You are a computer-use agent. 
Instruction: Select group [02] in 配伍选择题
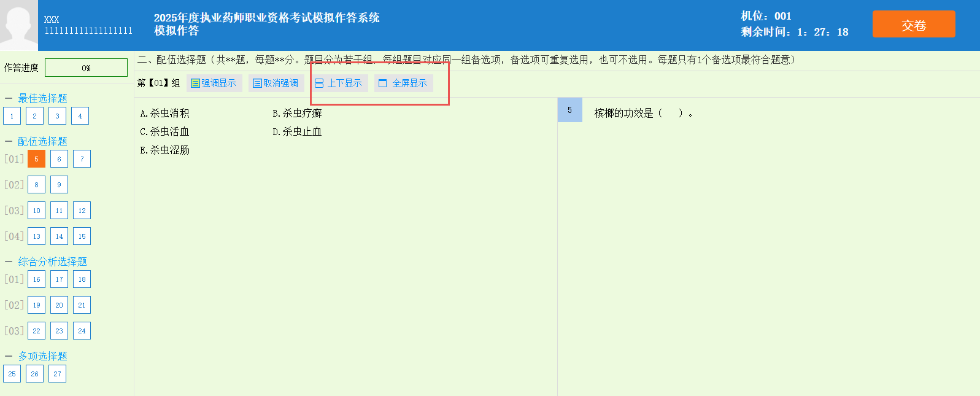coord(14,185)
